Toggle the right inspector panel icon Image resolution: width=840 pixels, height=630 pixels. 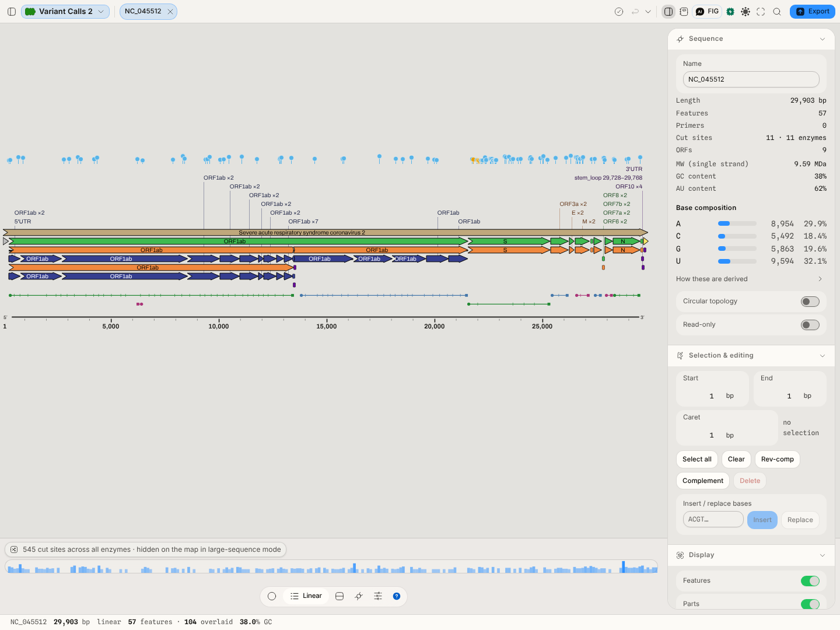pyautogui.click(x=668, y=12)
